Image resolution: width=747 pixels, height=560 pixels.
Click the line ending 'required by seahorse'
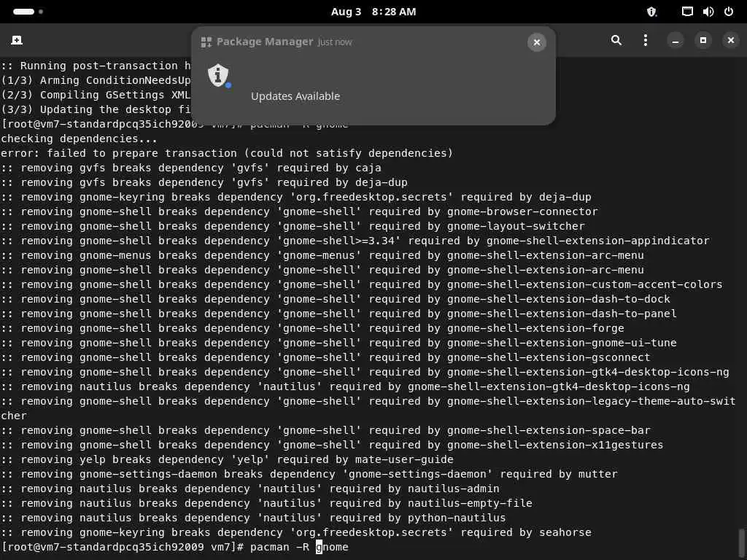[x=296, y=532]
